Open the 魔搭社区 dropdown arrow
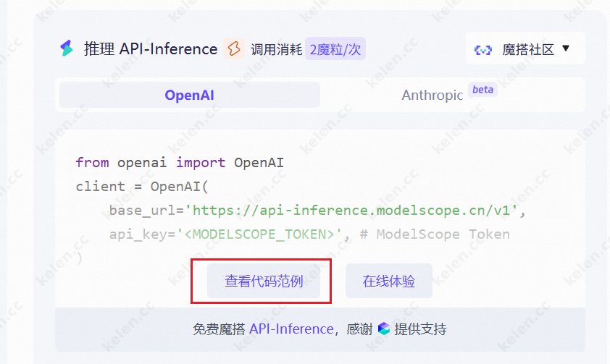The image size is (610, 364). [x=566, y=48]
